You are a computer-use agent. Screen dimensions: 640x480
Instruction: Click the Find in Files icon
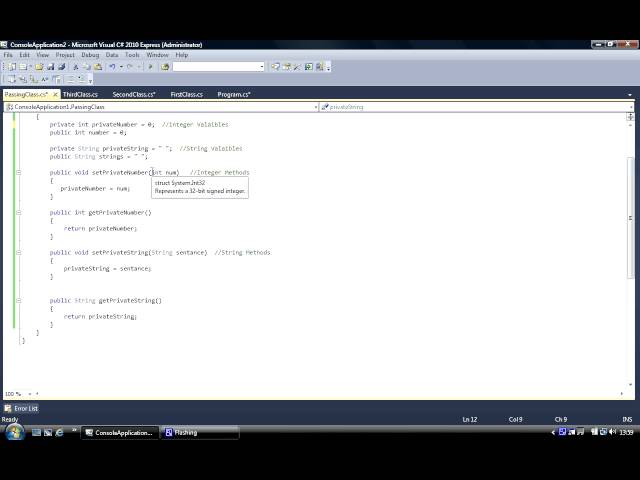click(x=165, y=67)
